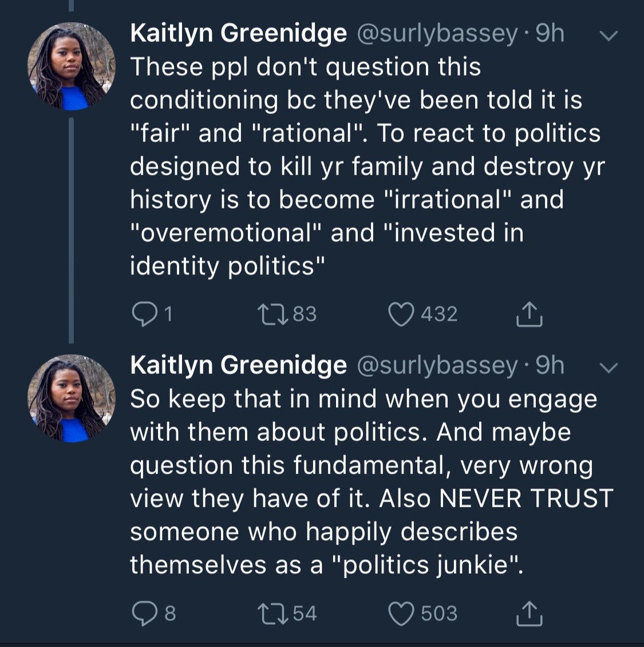The width and height of the screenshot is (644, 647).
Task: Open profile picture on second tweet
Action: click(x=72, y=399)
